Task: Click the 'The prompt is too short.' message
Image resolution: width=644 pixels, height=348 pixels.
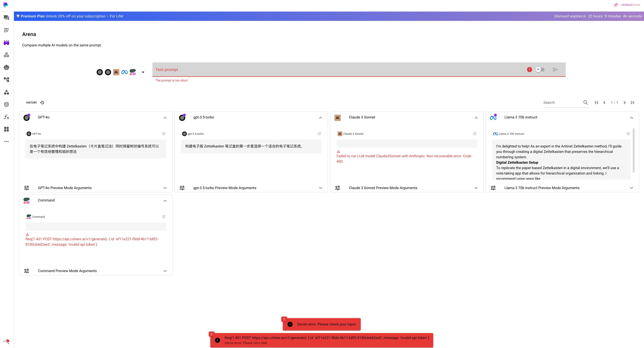Action: point(172,80)
